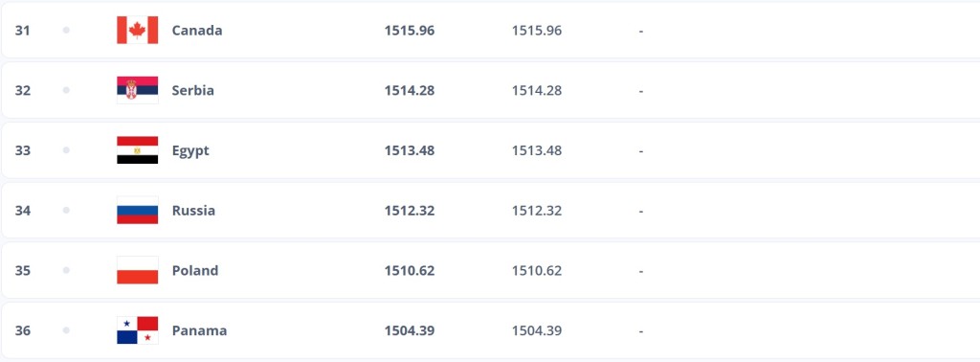Click the Serbia flag icon
The width and height of the screenshot is (980, 362).
138,90
